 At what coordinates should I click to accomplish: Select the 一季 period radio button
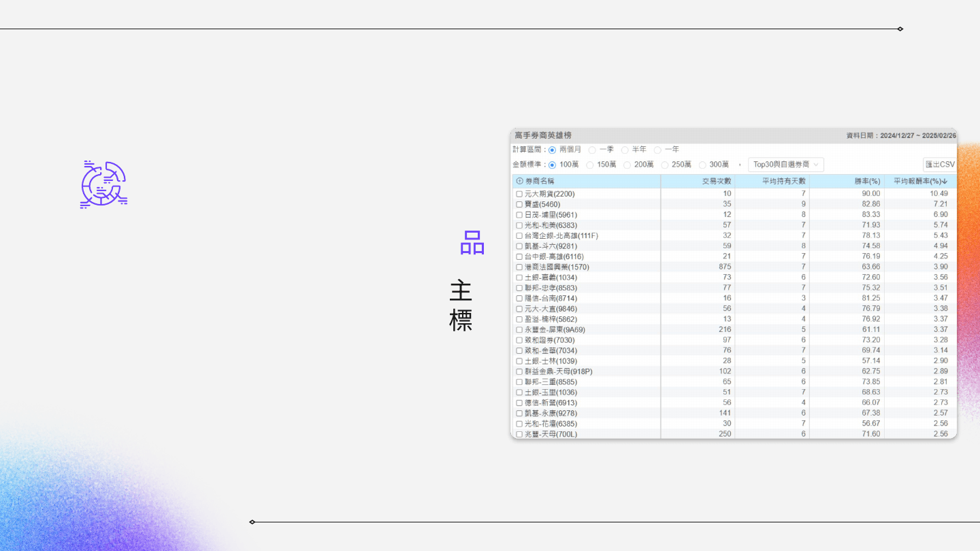coord(592,150)
